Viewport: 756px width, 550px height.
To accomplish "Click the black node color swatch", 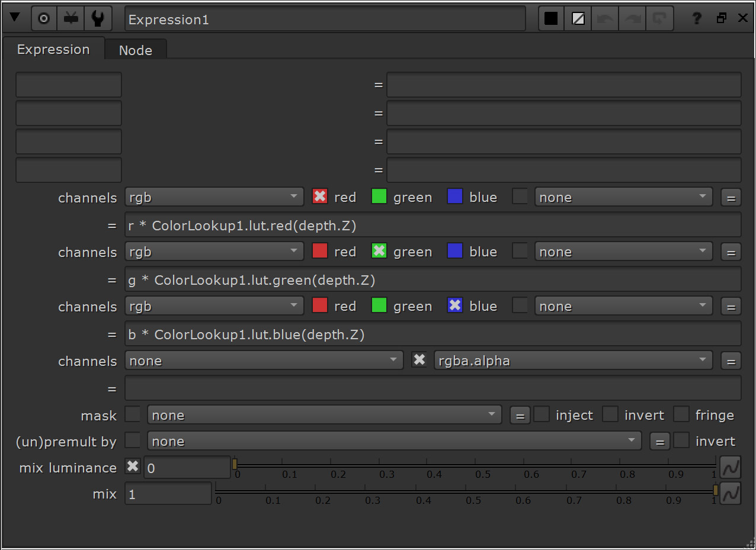I will pyautogui.click(x=550, y=18).
